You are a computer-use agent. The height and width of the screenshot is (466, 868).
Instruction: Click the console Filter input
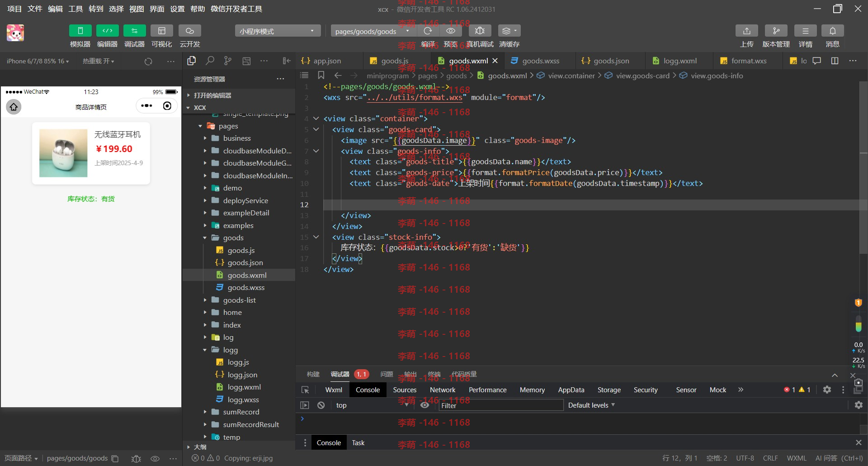click(501, 405)
